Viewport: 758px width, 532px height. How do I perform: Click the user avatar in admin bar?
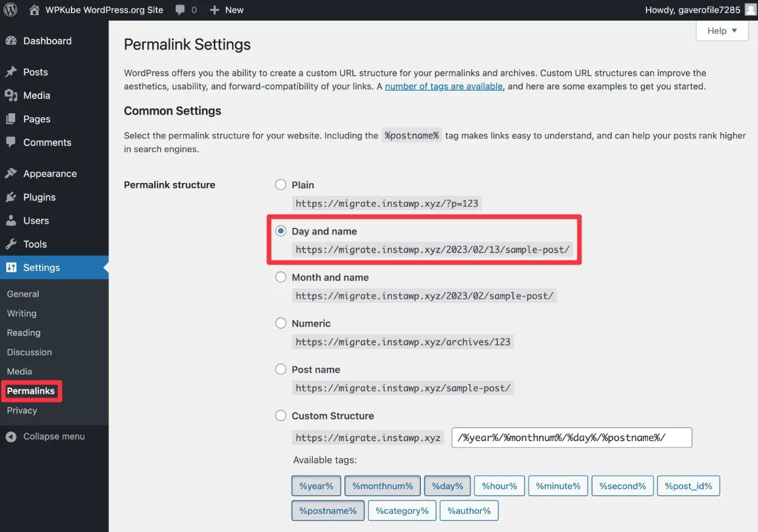[x=751, y=10]
